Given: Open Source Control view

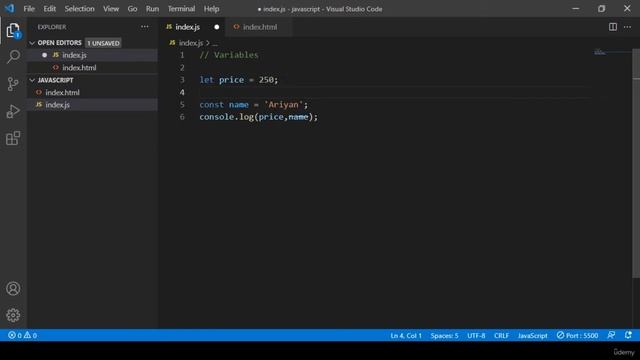Looking at the screenshot, I should pyautogui.click(x=13, y=84).
